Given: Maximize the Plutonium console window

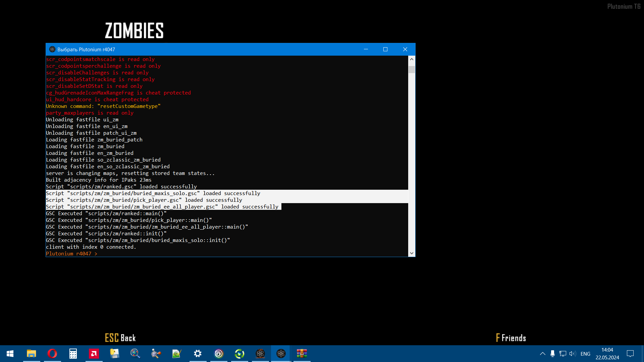Looking at the screenshot, I should (x=385, y=49).
